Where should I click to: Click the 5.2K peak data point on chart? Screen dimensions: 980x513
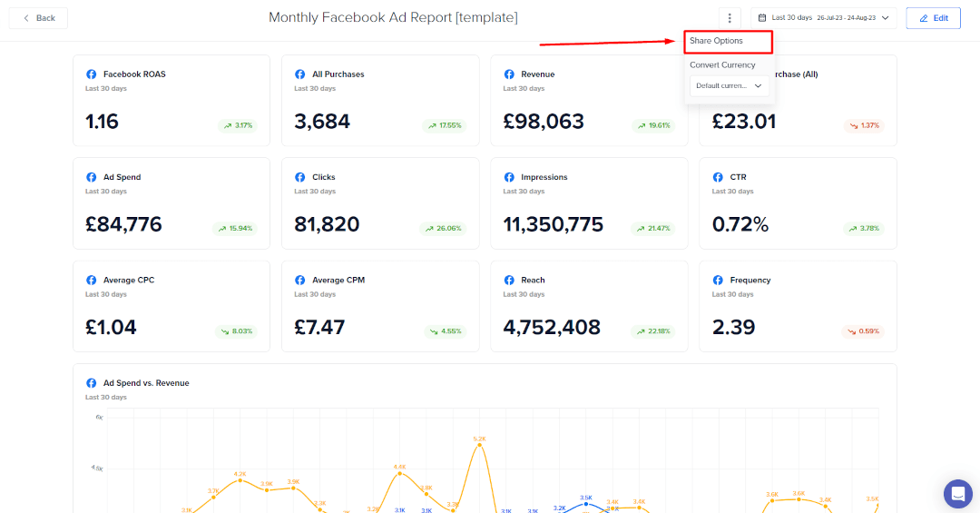479,446
